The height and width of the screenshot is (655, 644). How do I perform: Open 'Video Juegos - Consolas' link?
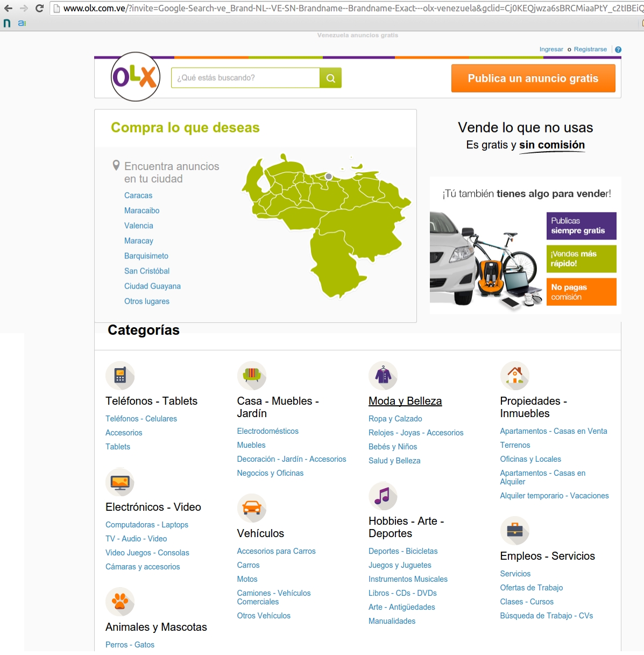[x=147, y=552]
